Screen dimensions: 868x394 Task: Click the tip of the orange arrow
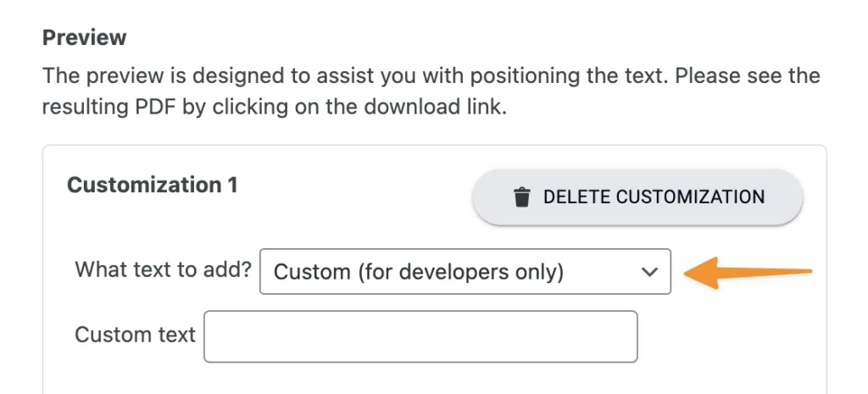point(688,273)
